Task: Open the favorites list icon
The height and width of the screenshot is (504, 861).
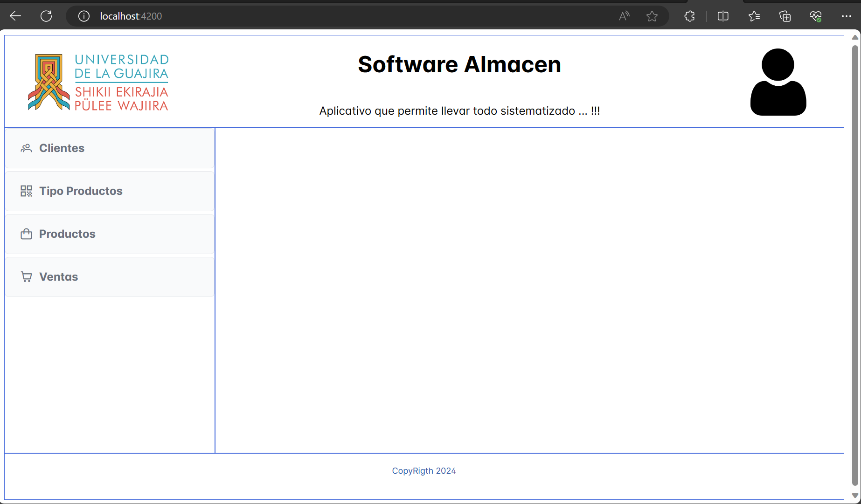Action: click(754, 16)
